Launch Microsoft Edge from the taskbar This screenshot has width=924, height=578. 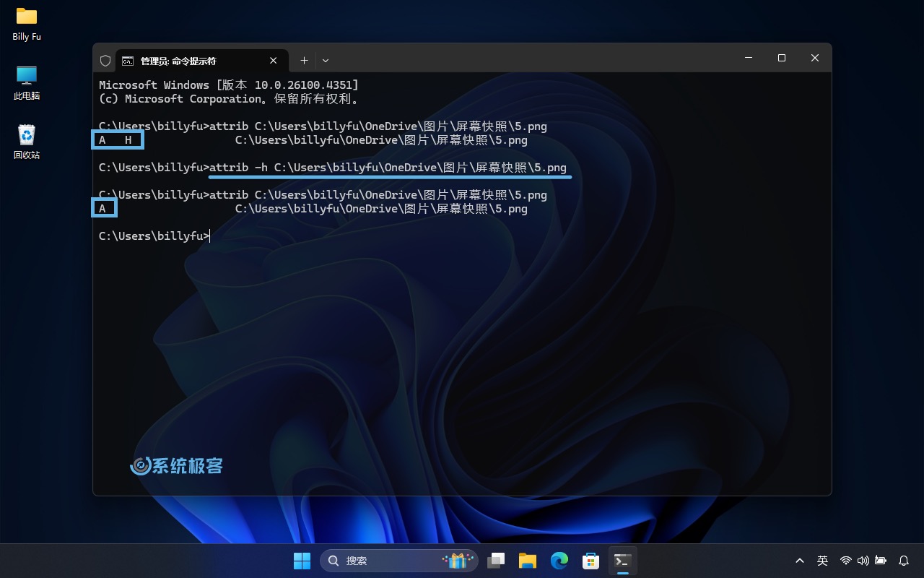point(559,561)
